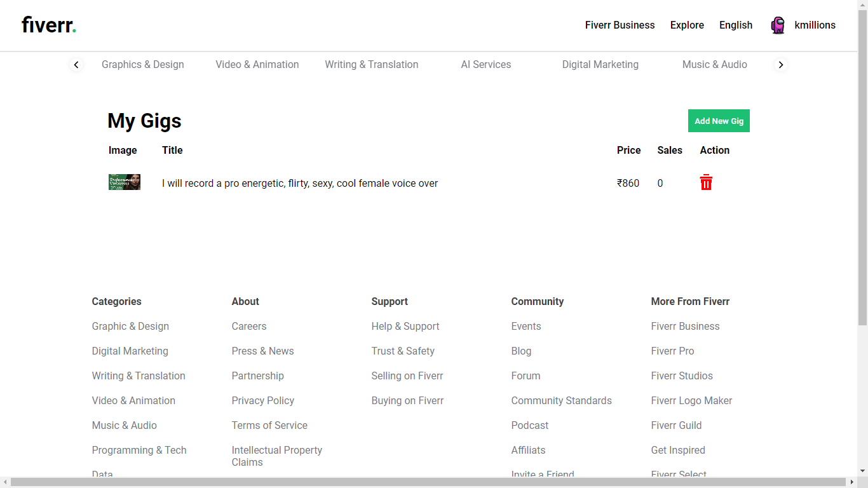The height and width of the screenshot is (488, 868).
Task: Open Fiverr Business in the header
Action: tap(620, 25)
